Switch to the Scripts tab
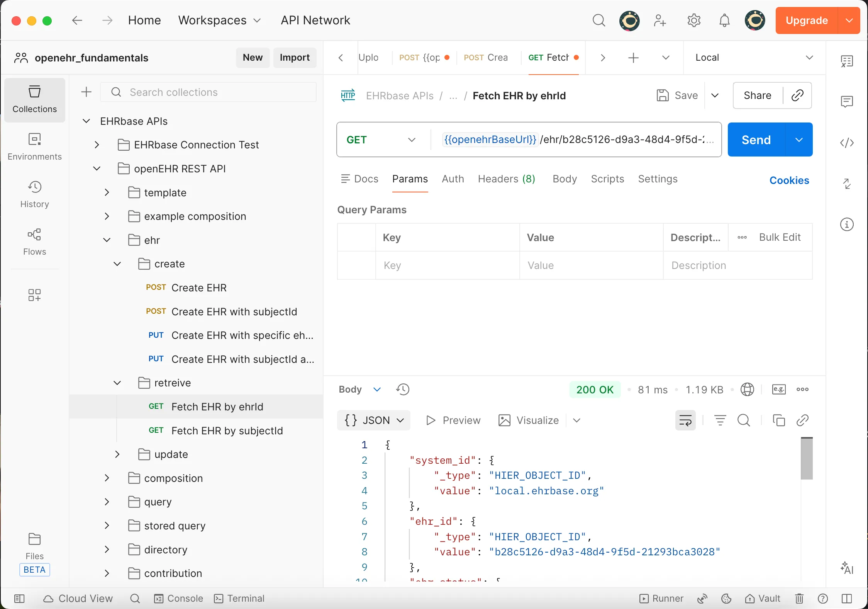 point(607,179)
